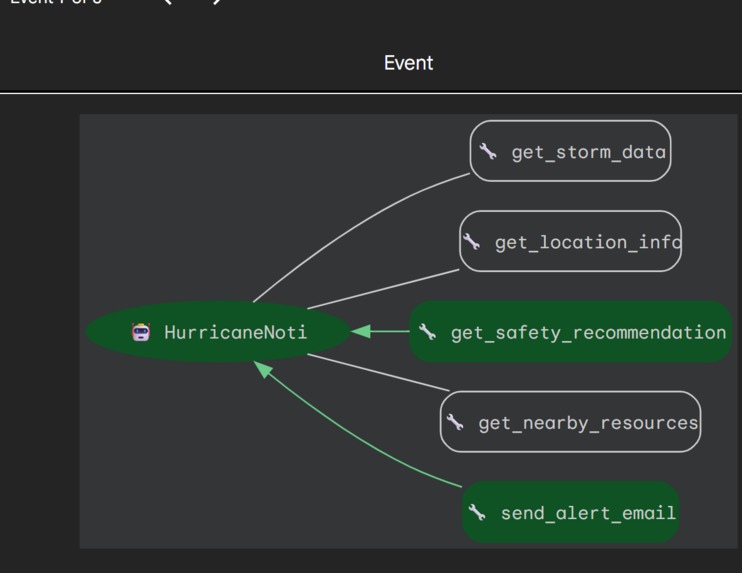Image resolution: width=742 pixels, height=573 pixels.
Task: Go to the next event arrow
Action: tap(217, 2)
